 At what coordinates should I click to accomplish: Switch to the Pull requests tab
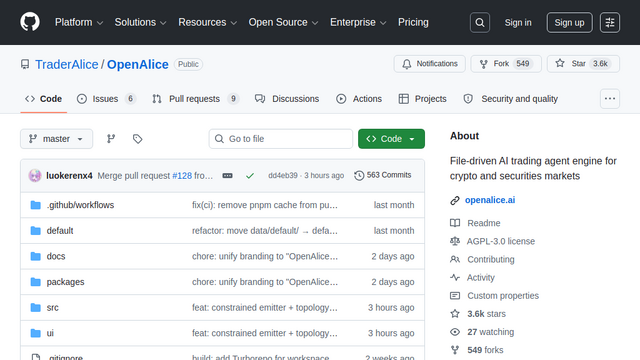[x=195, y=99]
